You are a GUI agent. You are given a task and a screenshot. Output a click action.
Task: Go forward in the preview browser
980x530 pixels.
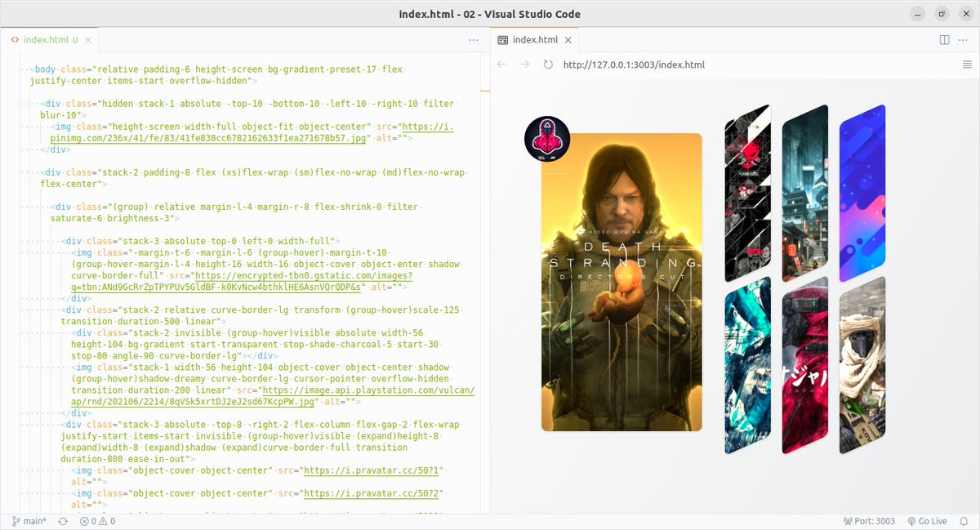[525, 65]
